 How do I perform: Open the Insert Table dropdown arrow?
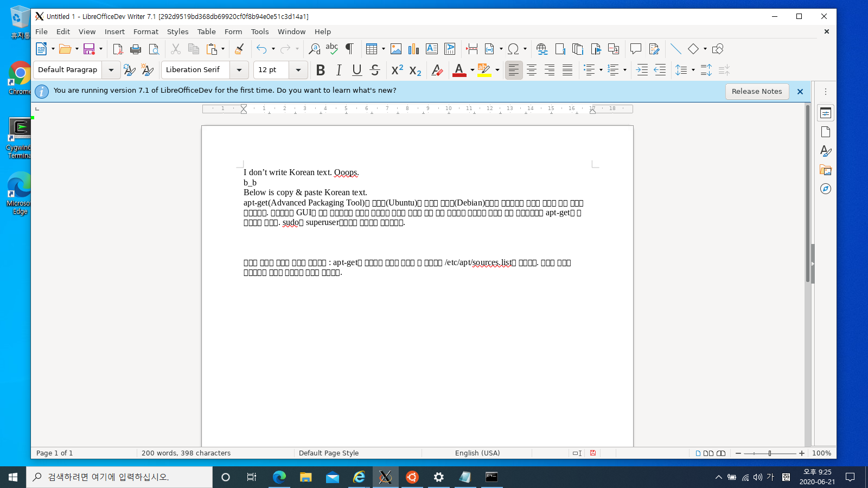pyautogui.click(x=384, y=49)
